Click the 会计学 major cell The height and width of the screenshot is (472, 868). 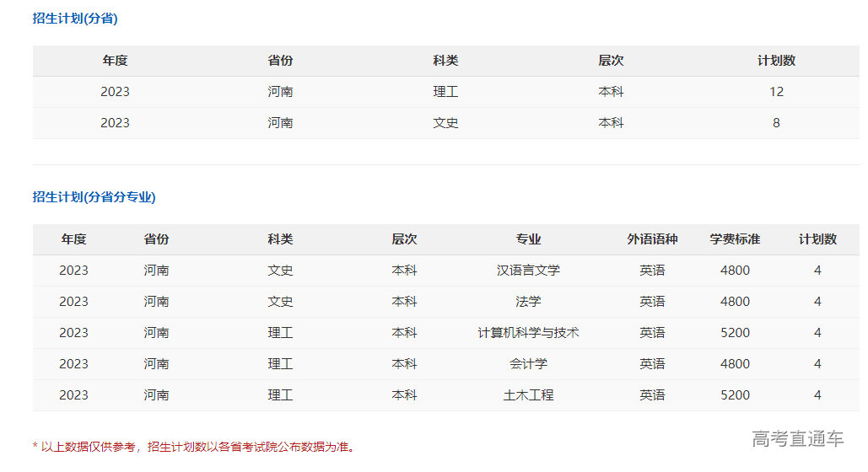pos(528,364)
